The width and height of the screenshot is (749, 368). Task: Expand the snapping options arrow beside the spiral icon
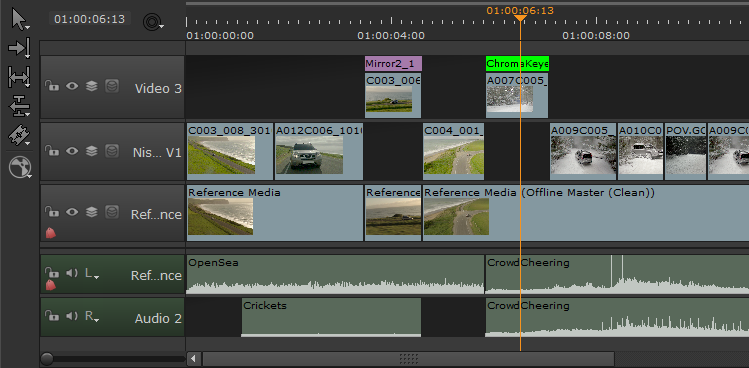(x=162, y=26)
